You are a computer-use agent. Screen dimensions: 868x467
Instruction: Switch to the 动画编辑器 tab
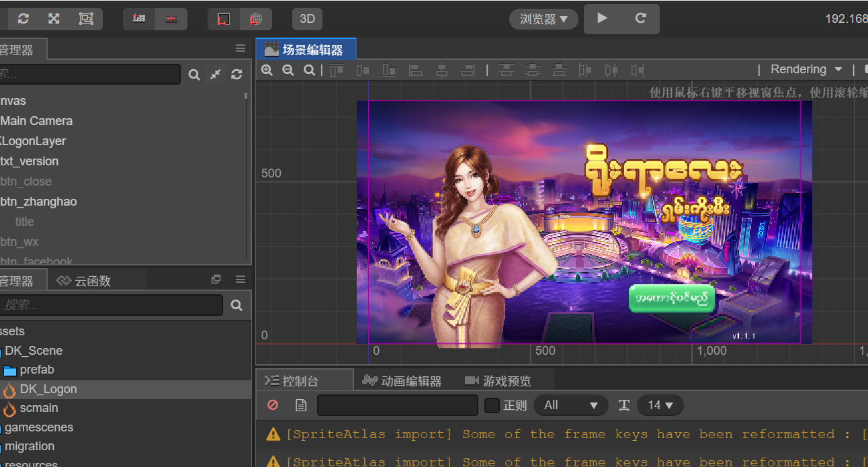pos(402,381)
